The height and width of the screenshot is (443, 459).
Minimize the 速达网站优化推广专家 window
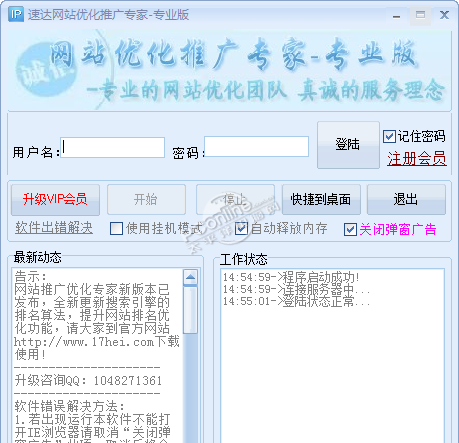tap(396, 15)
